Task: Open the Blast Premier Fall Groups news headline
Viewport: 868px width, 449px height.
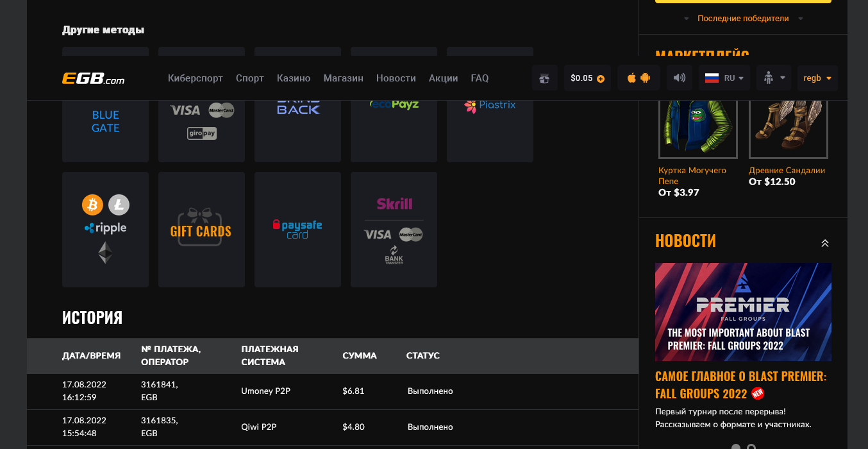Action: [x=741, y=385]
